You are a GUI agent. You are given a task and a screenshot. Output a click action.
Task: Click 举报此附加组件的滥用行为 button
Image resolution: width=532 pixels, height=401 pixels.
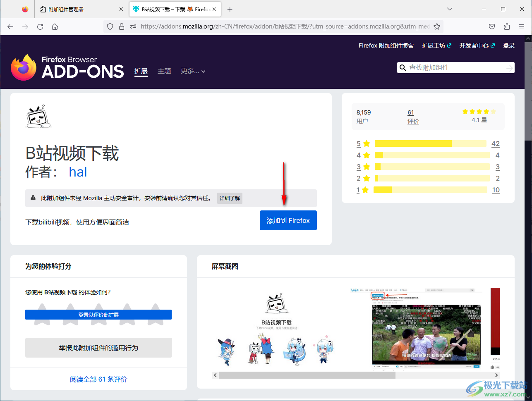[98, 348]
